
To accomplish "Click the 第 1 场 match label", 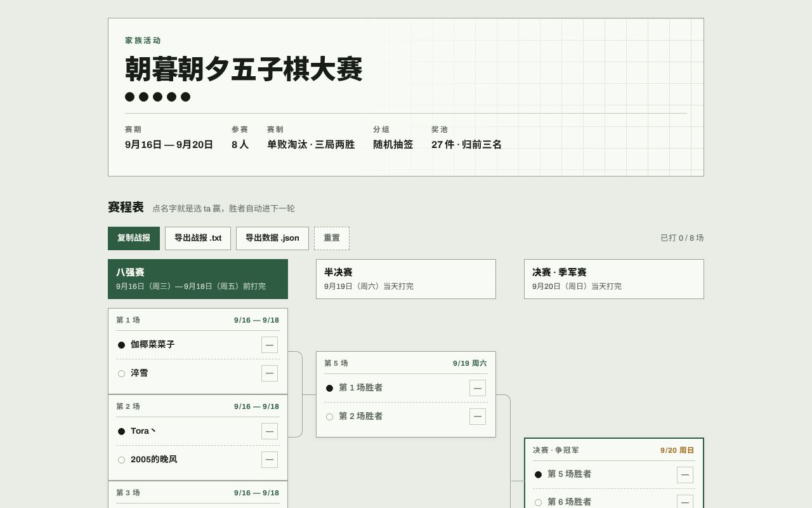I will (x=128, y=320).
